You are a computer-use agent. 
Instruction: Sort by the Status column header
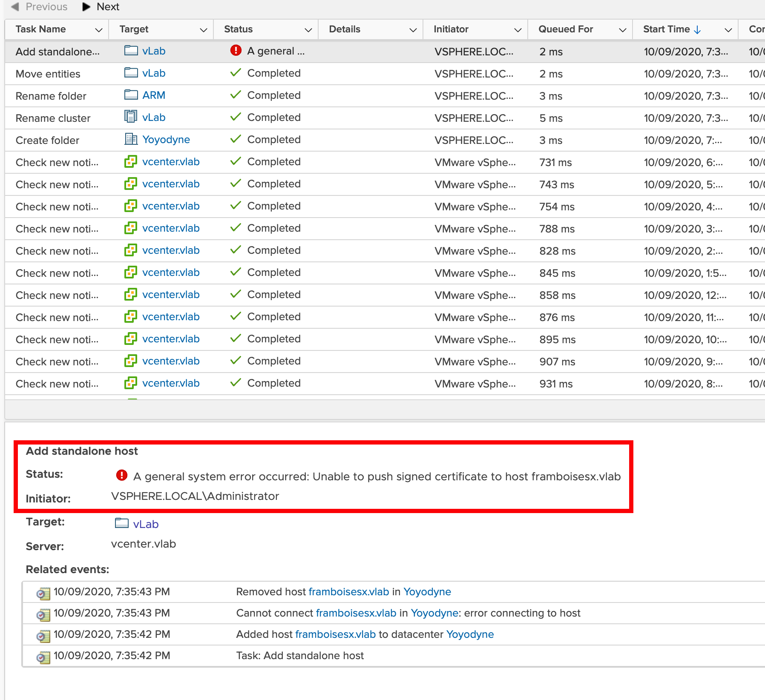tap(238, 29)
